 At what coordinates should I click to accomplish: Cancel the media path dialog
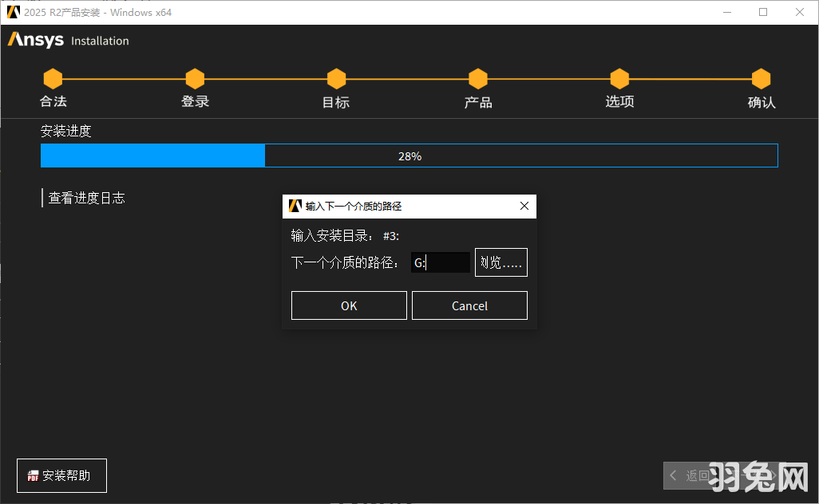(469, 305)
